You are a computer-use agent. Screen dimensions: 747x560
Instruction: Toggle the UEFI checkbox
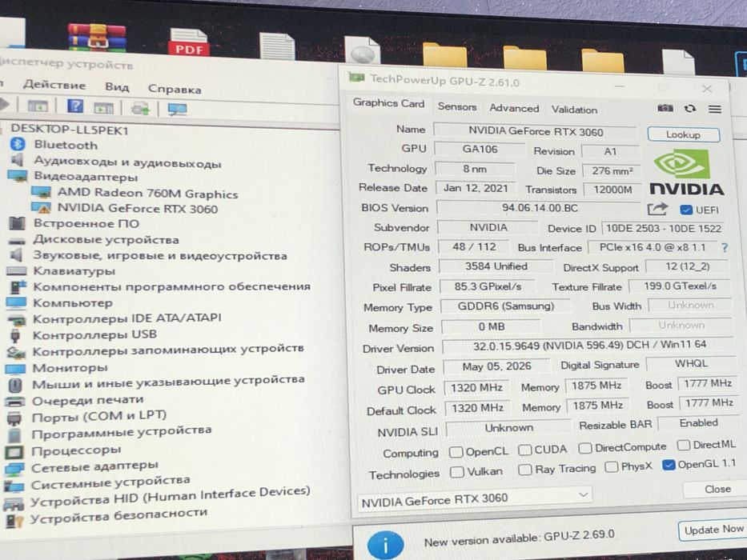pos(686,210)
